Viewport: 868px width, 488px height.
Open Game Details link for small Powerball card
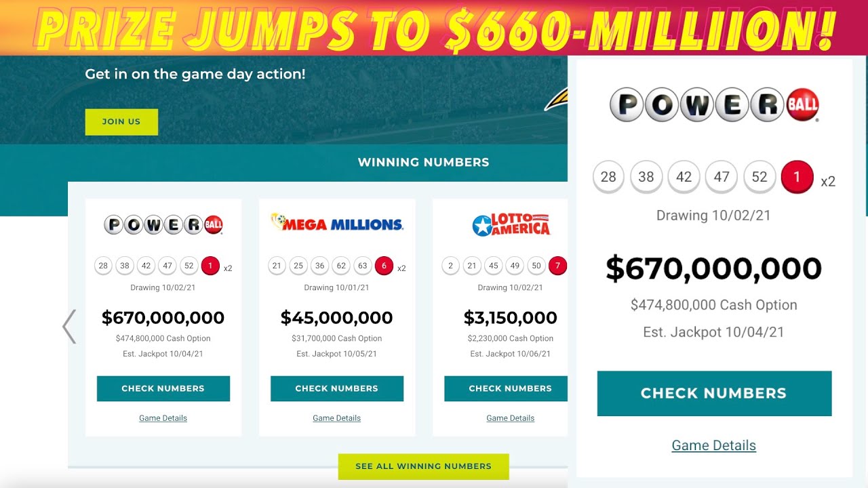(x=163, y=418)
